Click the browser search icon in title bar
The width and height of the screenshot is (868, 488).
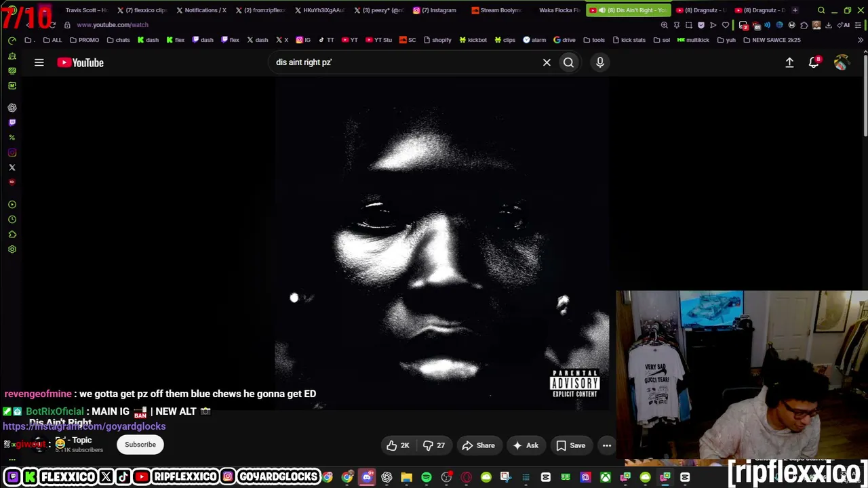[821, 10]
